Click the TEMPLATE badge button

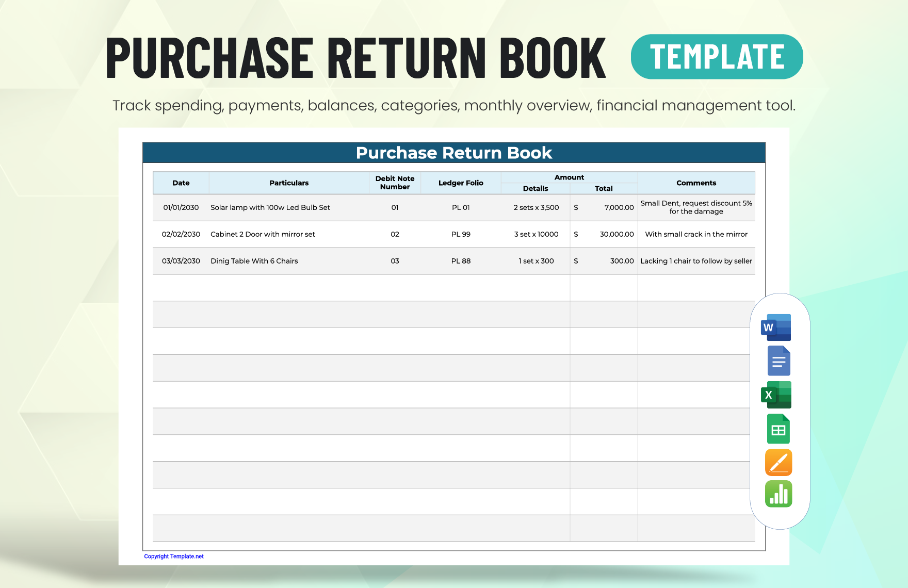(x=717, y=57)
